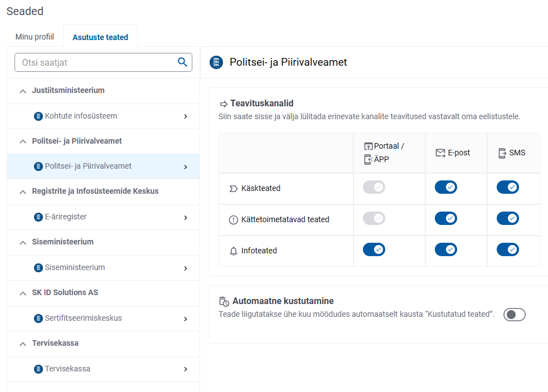This screenshot has height=392, width=548.
Task: Click the crest icon beside the Siseministeerium child row
Action: (x=38, y=268)
